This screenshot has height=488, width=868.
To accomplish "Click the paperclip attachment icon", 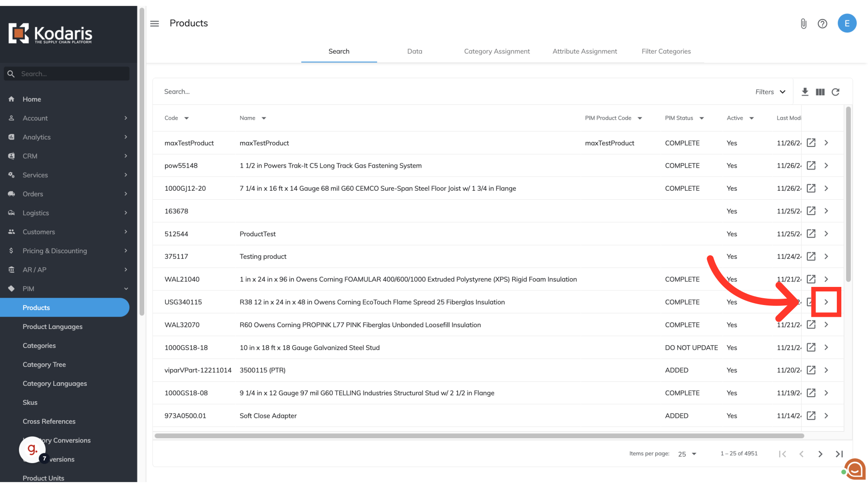I will [x=803, y=23].
